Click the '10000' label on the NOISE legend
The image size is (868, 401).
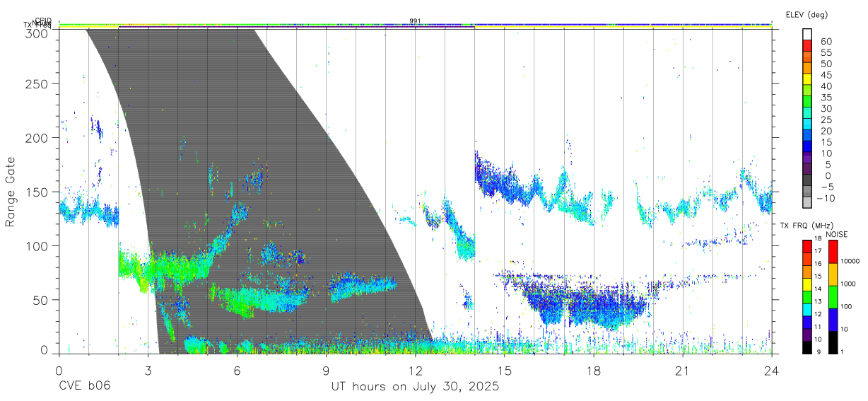point(850,261)
